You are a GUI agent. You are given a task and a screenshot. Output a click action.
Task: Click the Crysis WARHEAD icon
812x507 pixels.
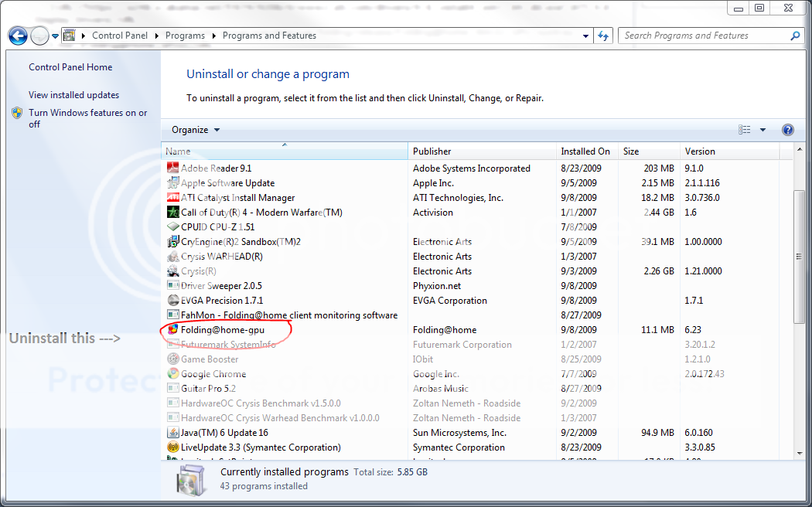pos(173,256)
